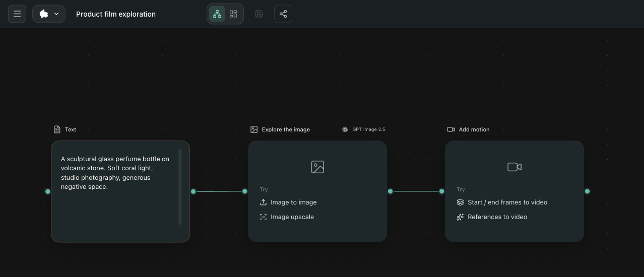Screen dimensions: 644x277
Task: Click the image node input port
Action: point(245,191)
